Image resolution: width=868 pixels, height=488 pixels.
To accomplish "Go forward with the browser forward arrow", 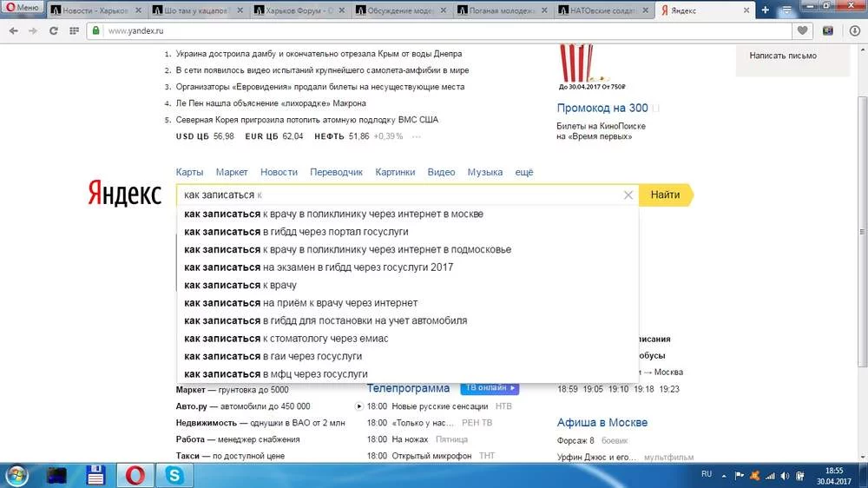I will tap(33, 31).
